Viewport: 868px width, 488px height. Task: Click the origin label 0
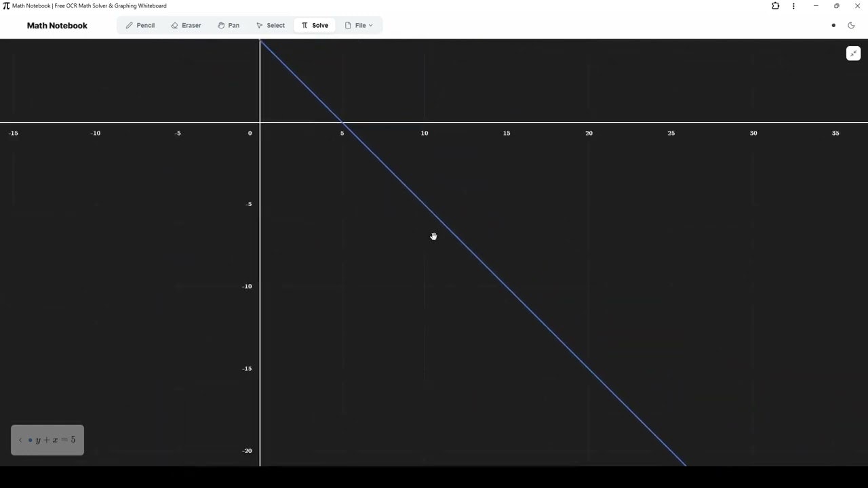coord(250,134)
